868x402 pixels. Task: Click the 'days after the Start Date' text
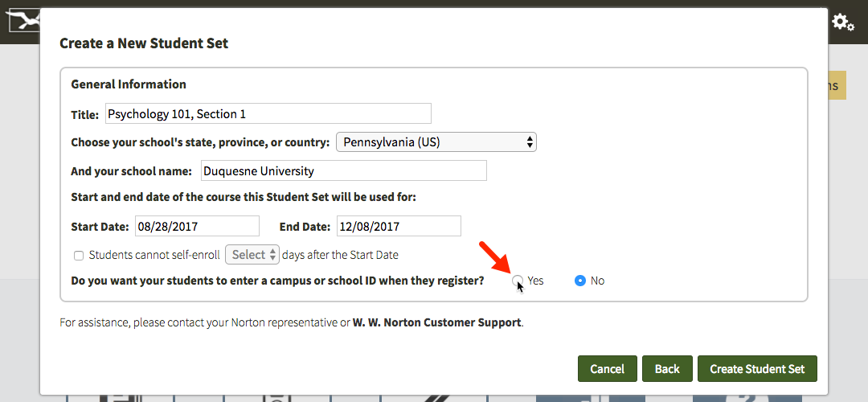[x=340, y=255]
